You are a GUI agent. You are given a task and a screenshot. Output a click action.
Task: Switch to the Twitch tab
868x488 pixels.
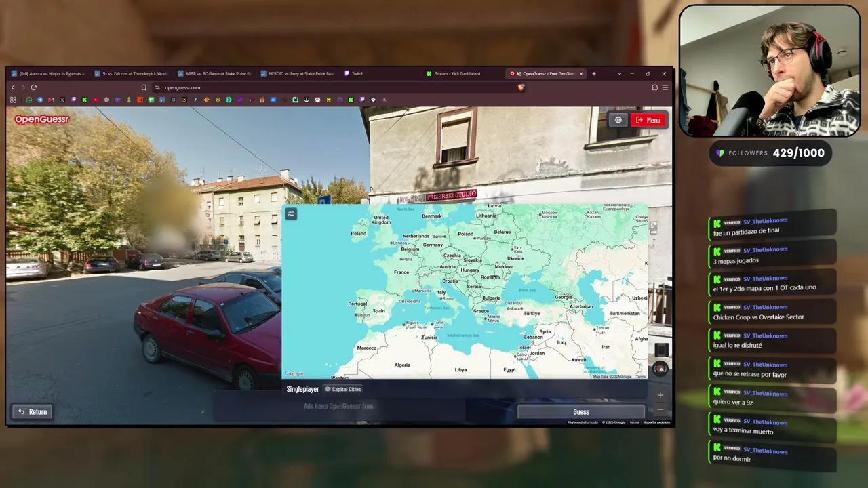[380, 73]
